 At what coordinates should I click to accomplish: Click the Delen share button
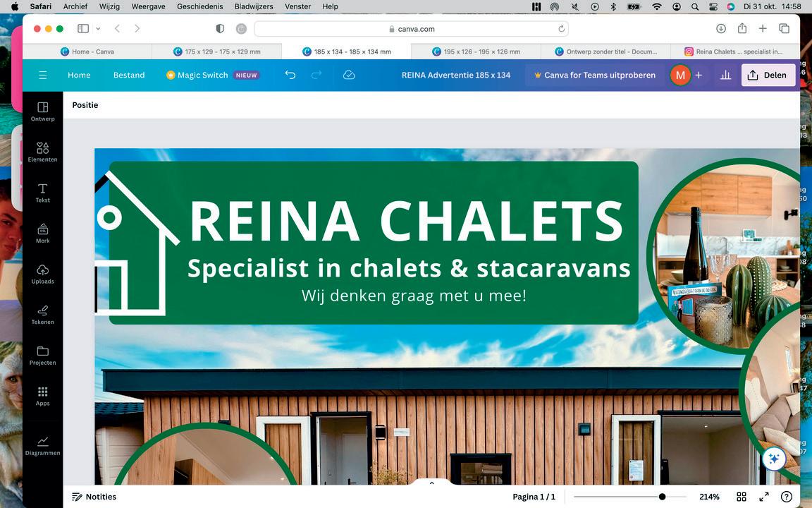[768, 75]
